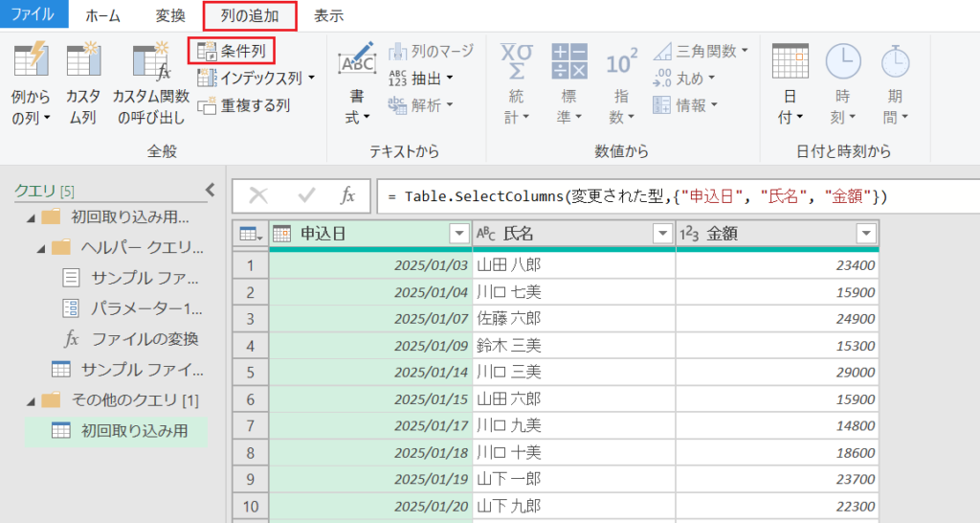Select サンプル ファイ... table query
This screenshot has width=980, height=523.
click(127, 370)
